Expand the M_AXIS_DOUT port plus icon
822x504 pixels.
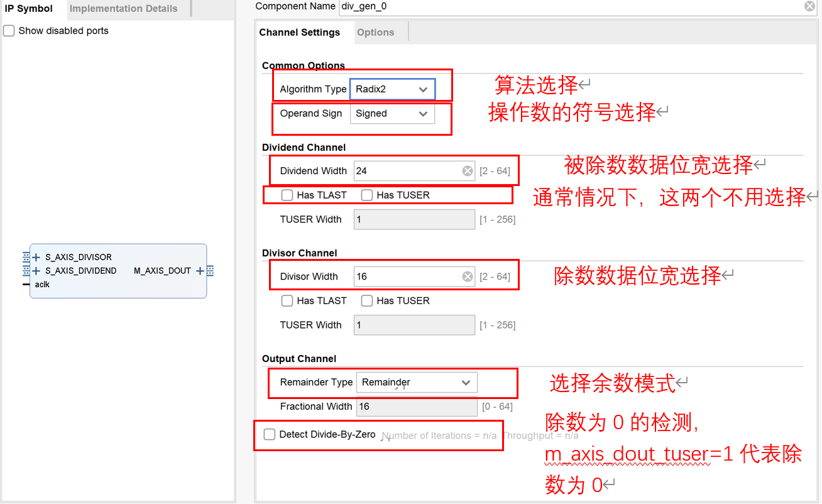pos(200,271)
